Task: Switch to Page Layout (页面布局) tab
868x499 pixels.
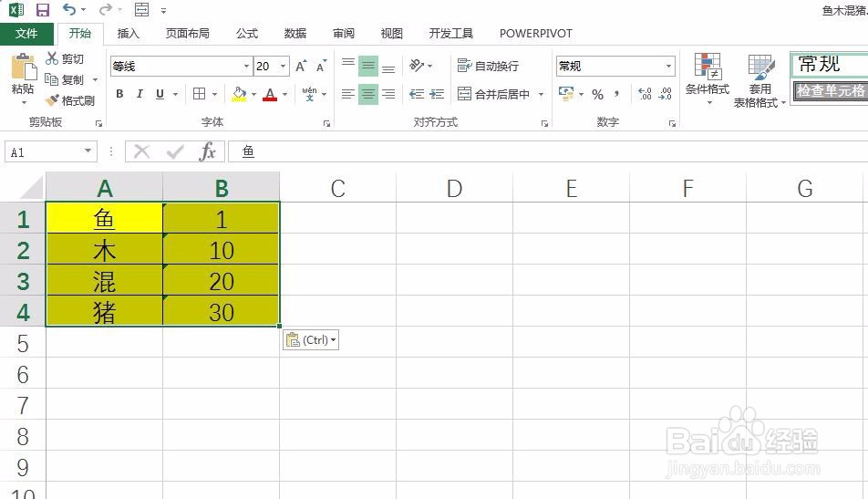Action: pos(187,33)
